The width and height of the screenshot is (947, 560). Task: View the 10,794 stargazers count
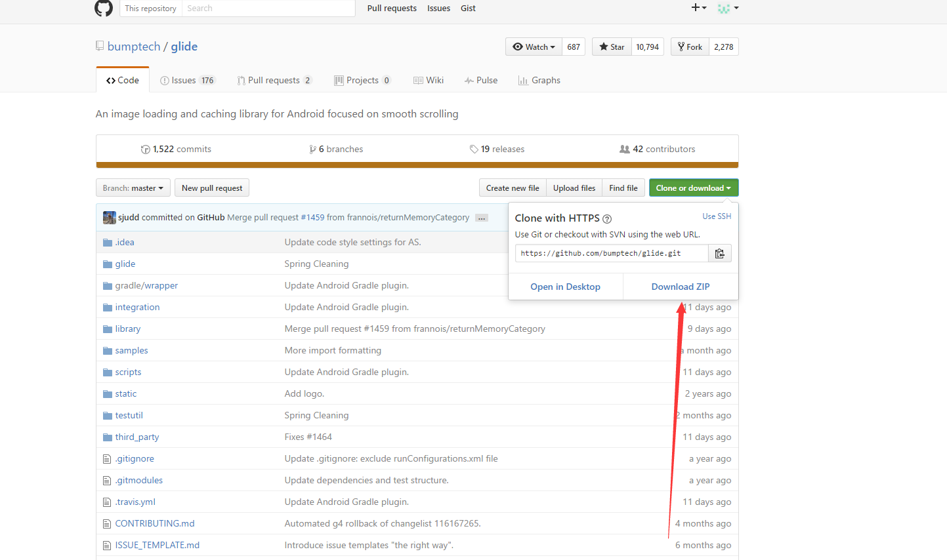pyautogui.click(x=648, y=47)
